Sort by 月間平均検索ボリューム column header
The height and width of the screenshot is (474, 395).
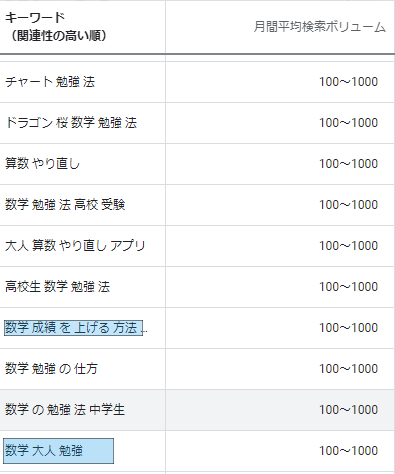(x=320, y=27)
